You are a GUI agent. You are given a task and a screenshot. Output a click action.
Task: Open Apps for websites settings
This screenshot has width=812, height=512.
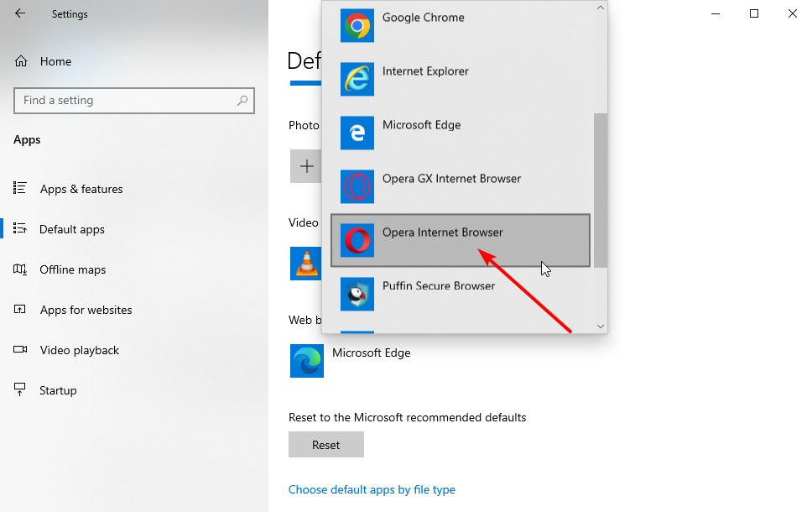pos(134,310)
